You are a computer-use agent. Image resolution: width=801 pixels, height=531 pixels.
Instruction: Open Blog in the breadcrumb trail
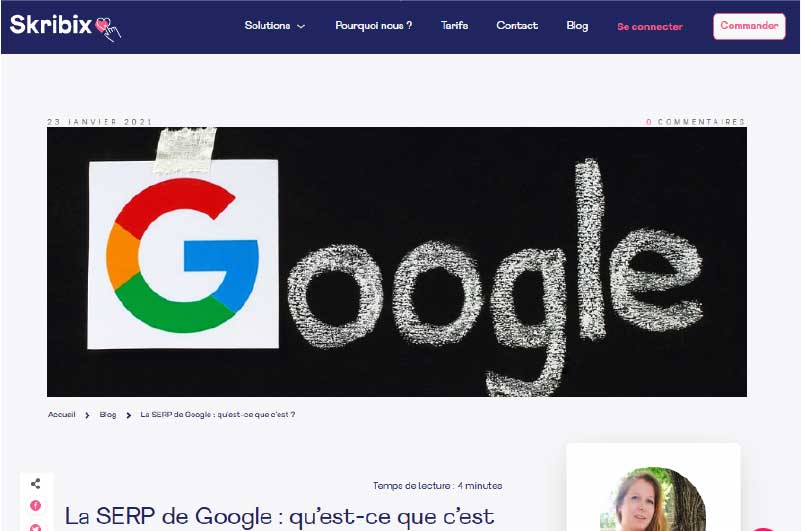(108, 414)
